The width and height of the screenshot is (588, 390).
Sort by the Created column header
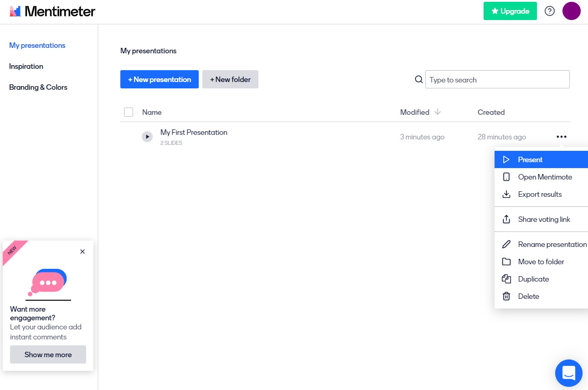(491, 112)
